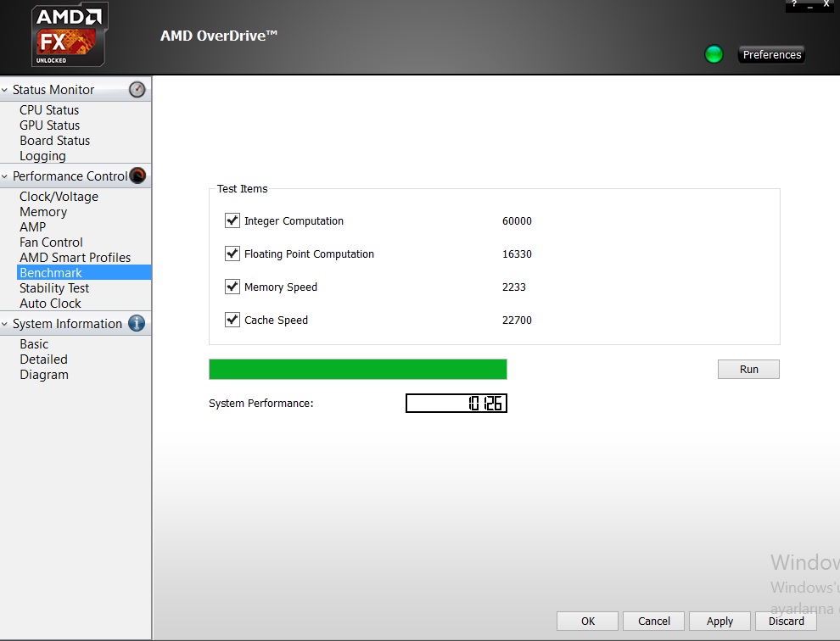Uncheck the Floating Point Computation checkbox
Image resolution: width=840 pixels, height=641 pixels.
(232, 254)
